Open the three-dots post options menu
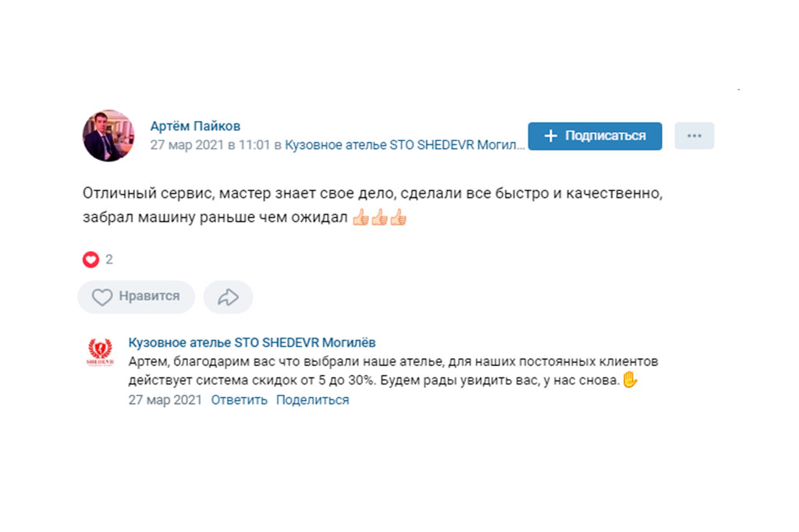 click(694, 136)
